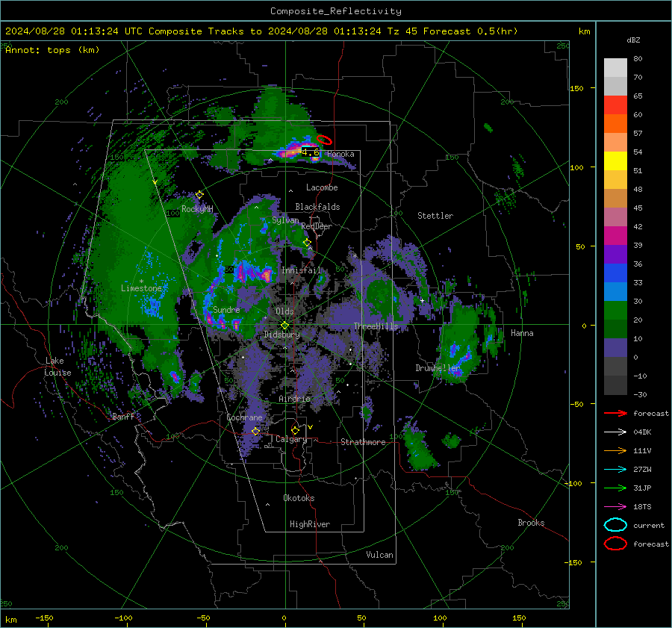Click the orange 111V arrow in legend

click(615, 450)
